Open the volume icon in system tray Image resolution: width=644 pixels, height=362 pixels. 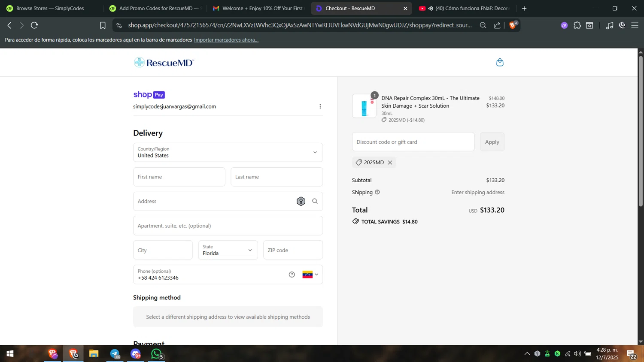point(577,354)
